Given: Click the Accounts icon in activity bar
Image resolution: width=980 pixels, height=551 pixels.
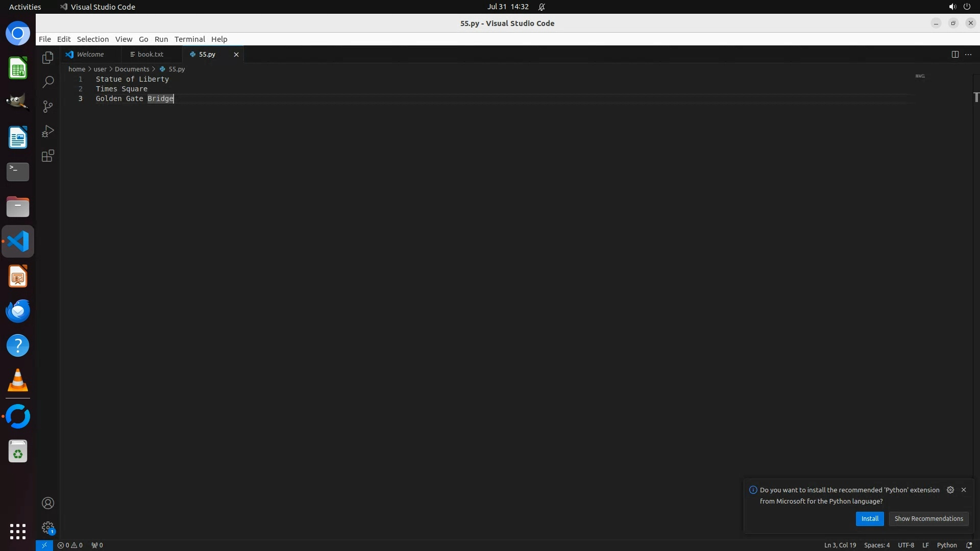Looking at the screenshot, I should (48, 503).
